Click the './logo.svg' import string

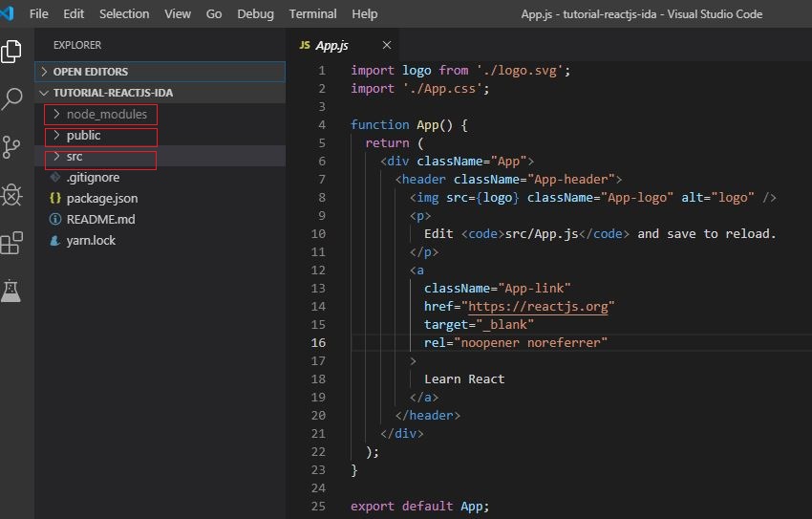[520, 71]
